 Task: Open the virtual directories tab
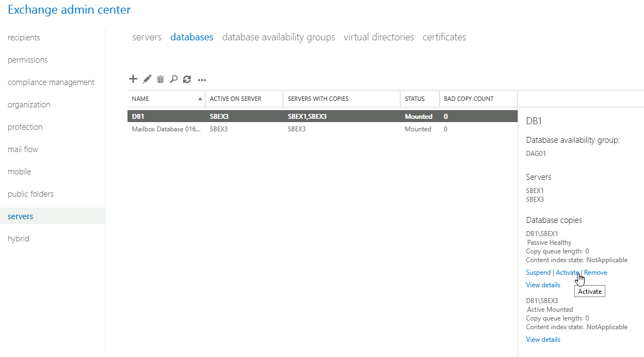tap(379, 37)
